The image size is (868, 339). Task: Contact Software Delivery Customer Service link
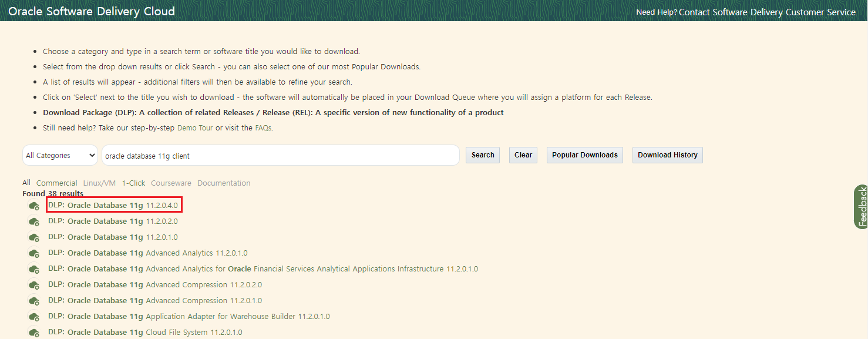tap(767, 12)
